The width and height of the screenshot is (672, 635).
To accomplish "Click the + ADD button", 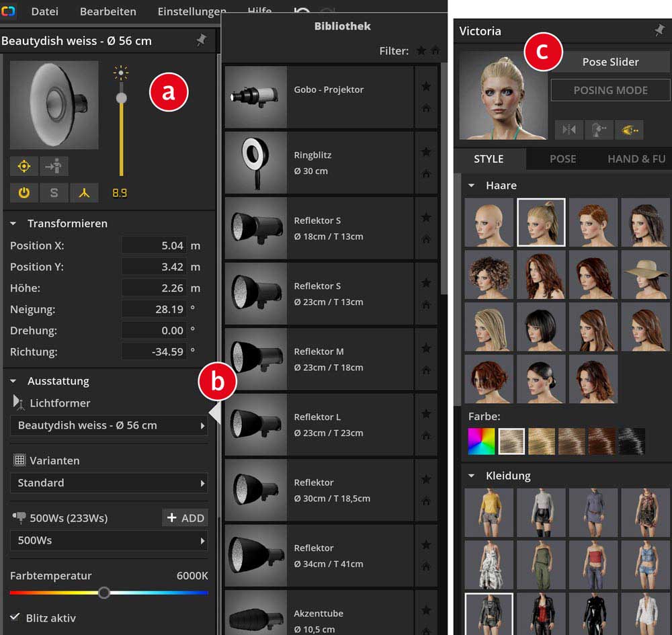I will [x=185, y=518].
